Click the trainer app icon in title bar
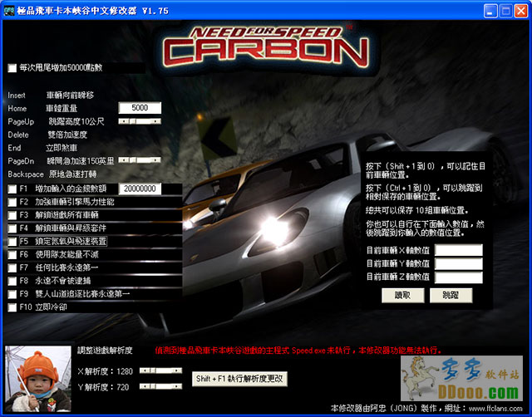This screenshot has width=532, height=417. click(9, 11)
